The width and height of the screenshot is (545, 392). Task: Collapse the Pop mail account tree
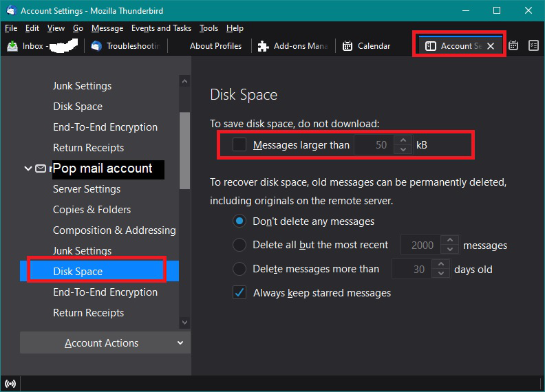tap(28, 168)
